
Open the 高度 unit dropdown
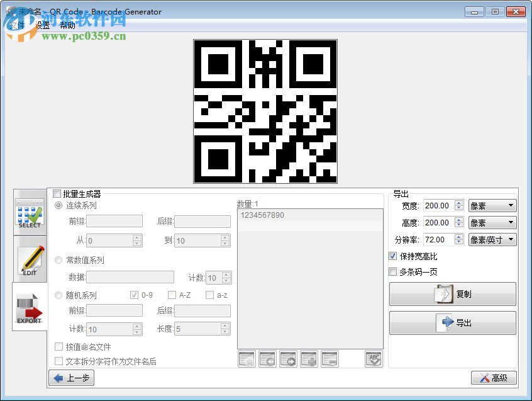(492, 222)
